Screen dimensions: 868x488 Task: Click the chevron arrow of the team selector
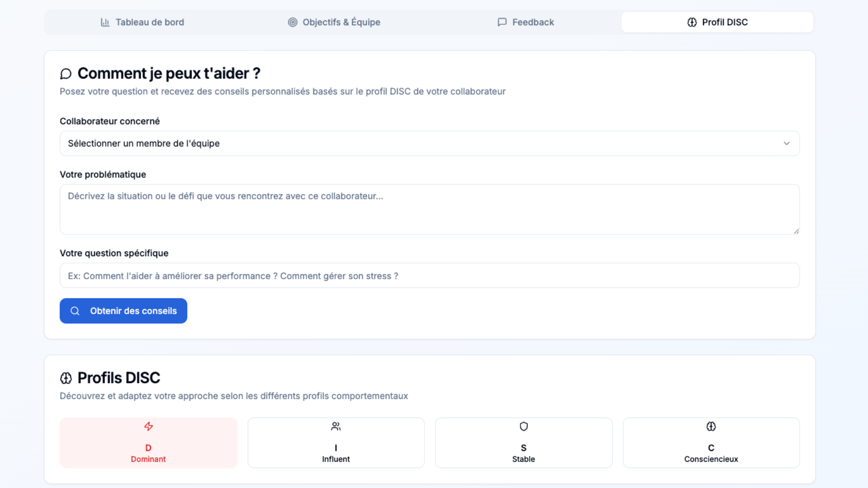click(x=787, y=143)
